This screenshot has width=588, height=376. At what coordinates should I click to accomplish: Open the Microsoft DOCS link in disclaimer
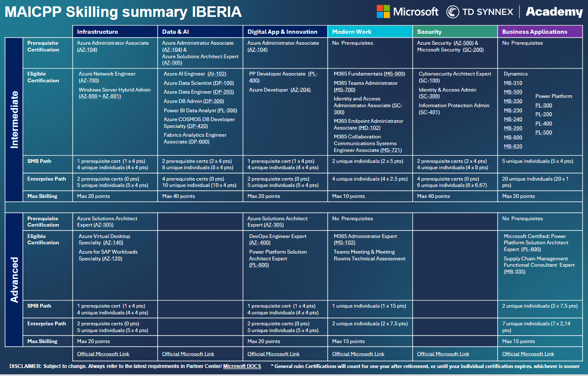(x=242, y=366)
